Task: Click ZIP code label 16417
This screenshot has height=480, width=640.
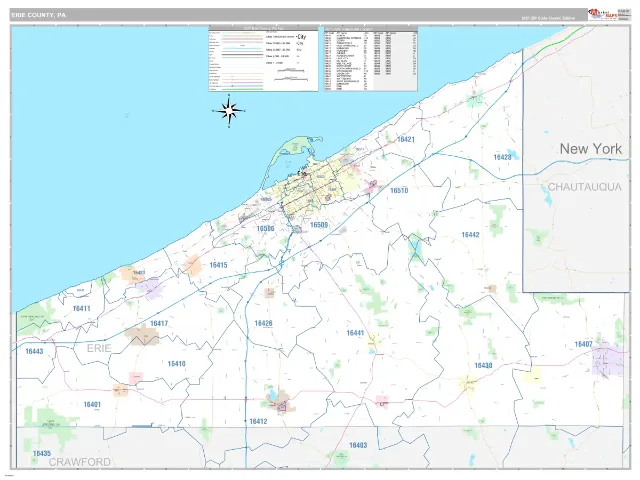Action: 159,324
